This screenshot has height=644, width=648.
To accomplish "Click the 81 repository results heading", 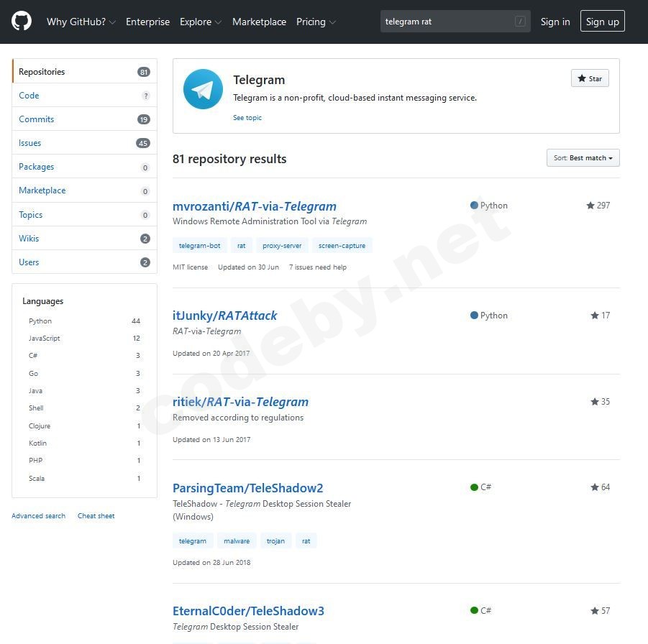I will (229, 159).
